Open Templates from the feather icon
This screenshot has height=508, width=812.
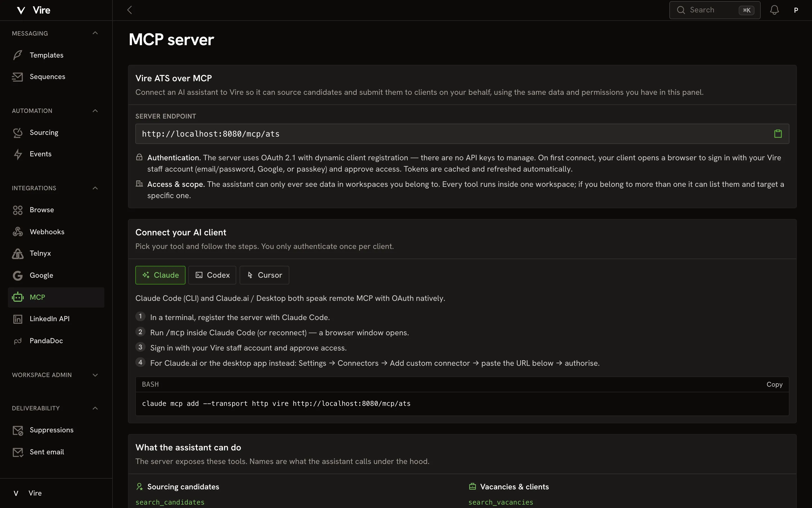pos(18,55)
